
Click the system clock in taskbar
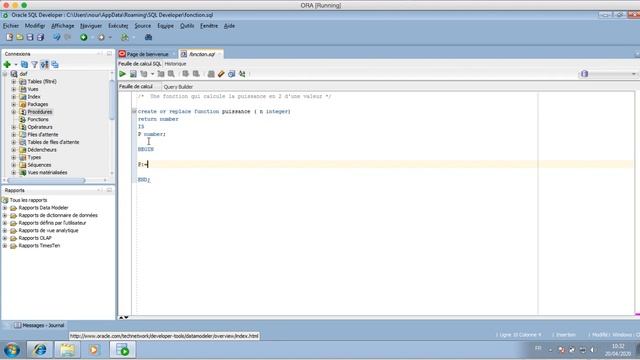pyautogui.click(x=618, y=350)
